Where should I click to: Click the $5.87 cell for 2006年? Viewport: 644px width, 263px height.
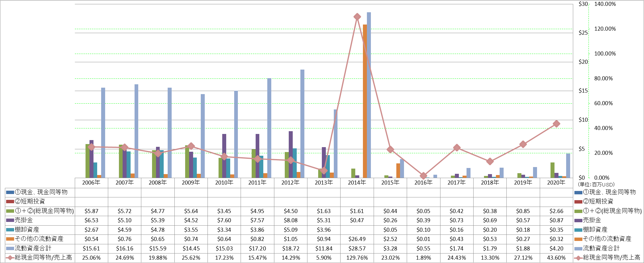pyautogui.click(x=91, y=211)
